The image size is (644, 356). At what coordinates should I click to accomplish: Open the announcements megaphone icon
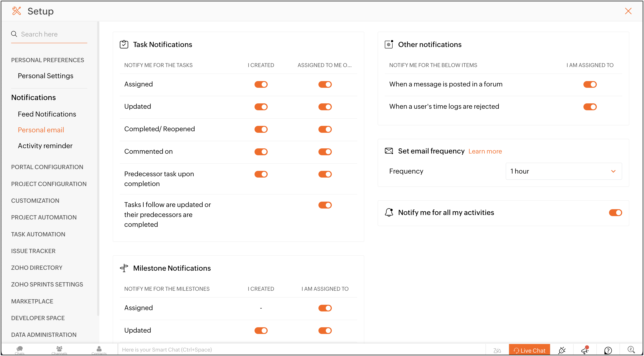coord(585,350)
